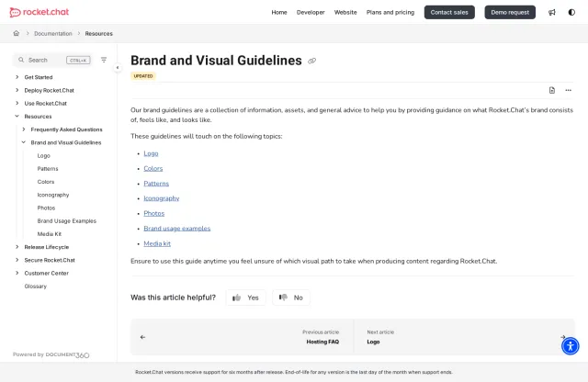The width and height of the screenshot is (588, 382).
Task: Open previous article Hosting FAQ
Action: click(322, 342)
